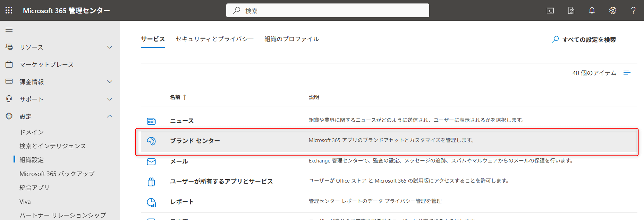This screenshot has width=644, height=220.
Task: Open the メール service
Action: 179,161
